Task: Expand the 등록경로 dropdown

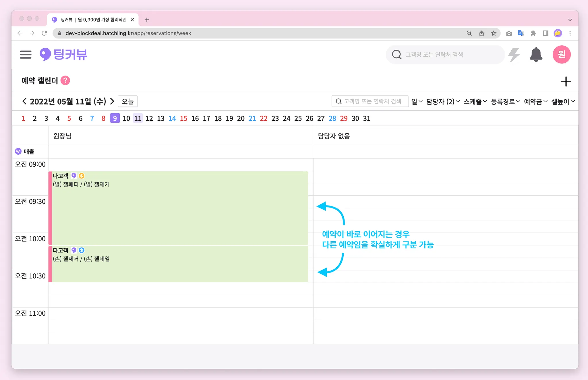Action: point(505,101)
